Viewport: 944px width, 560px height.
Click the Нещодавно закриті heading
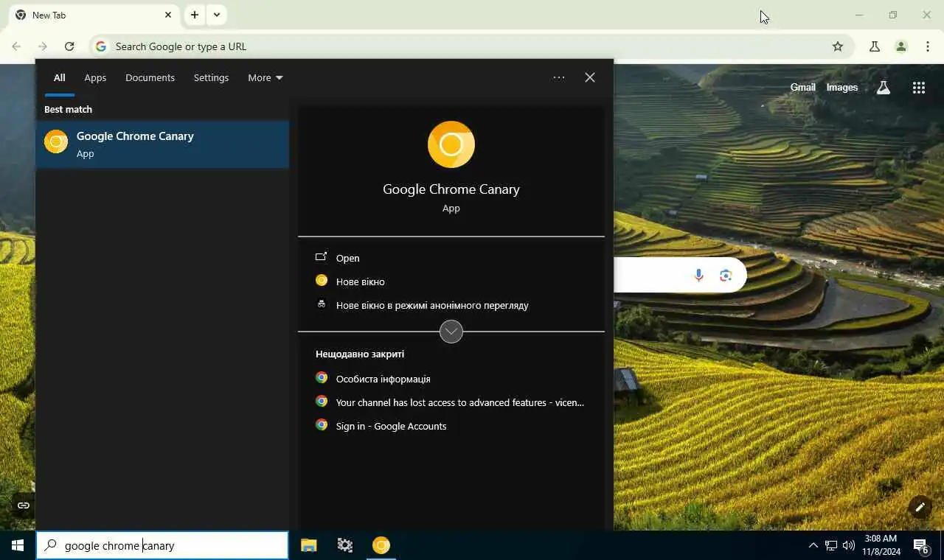click(x=360, y=354)
